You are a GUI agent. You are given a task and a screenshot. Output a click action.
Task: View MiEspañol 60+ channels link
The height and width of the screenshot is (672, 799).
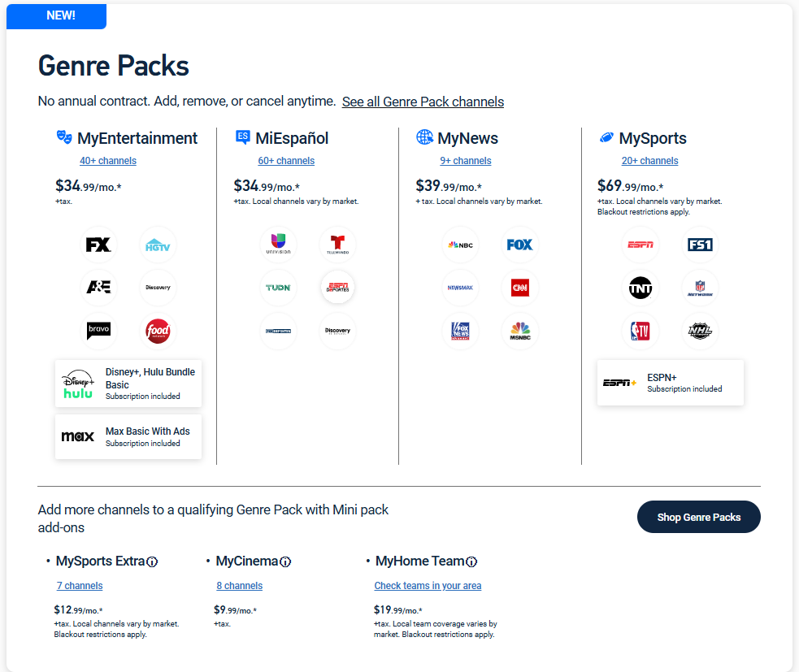[286, 161]
